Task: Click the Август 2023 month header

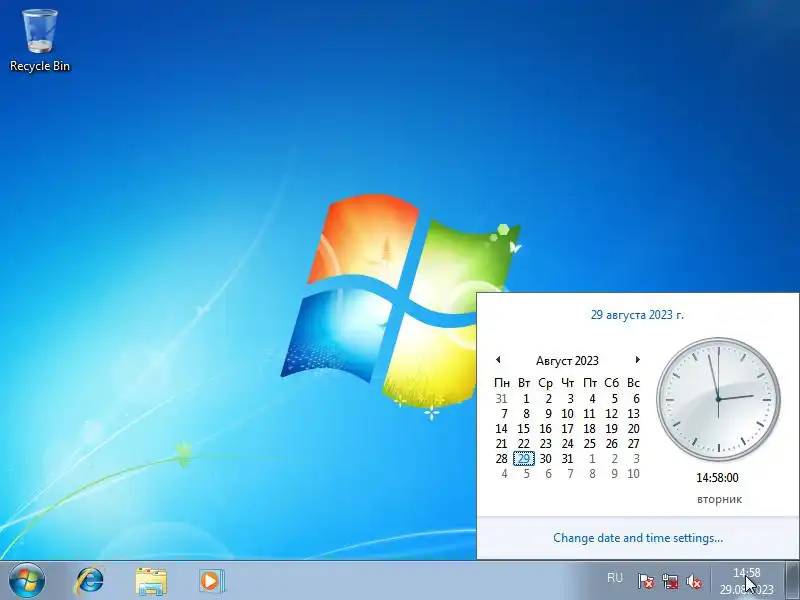Action: [567, 361]
